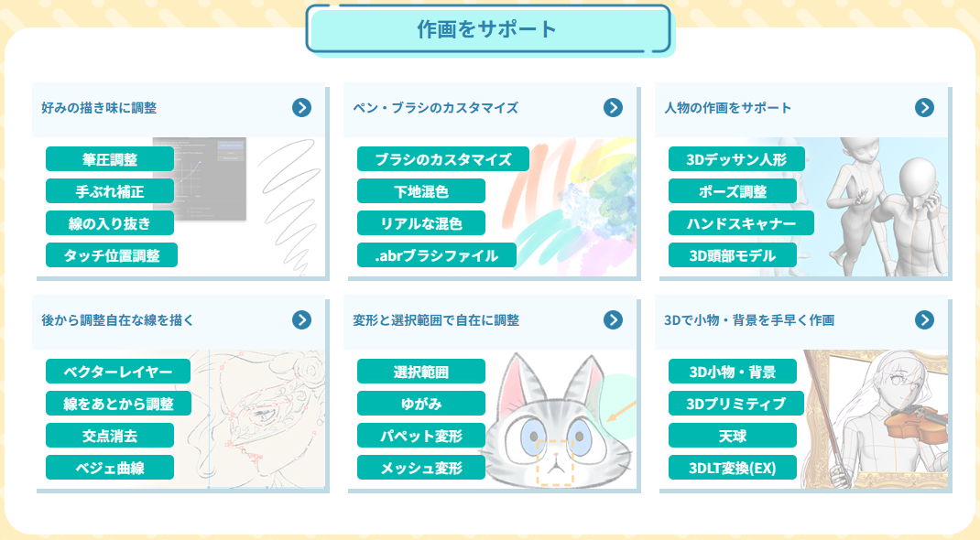The image size is (980, 540).
Task: Choose the メッシュ変形 button
Action: tap(421, 467)
